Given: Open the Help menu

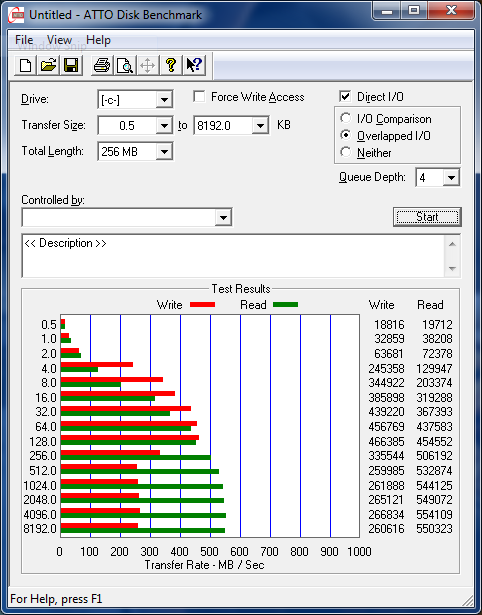Looking at the screenshot, I should tap(98, 40).
